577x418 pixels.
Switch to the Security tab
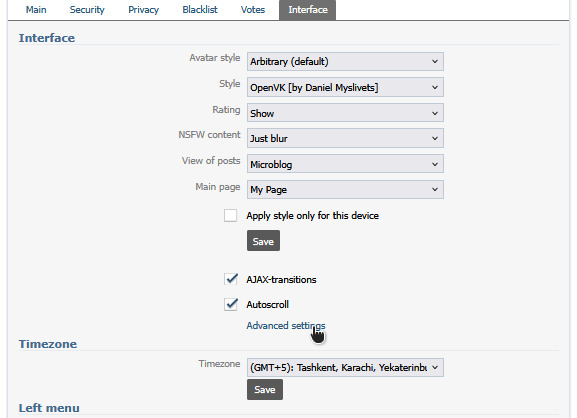pos(87,10)
